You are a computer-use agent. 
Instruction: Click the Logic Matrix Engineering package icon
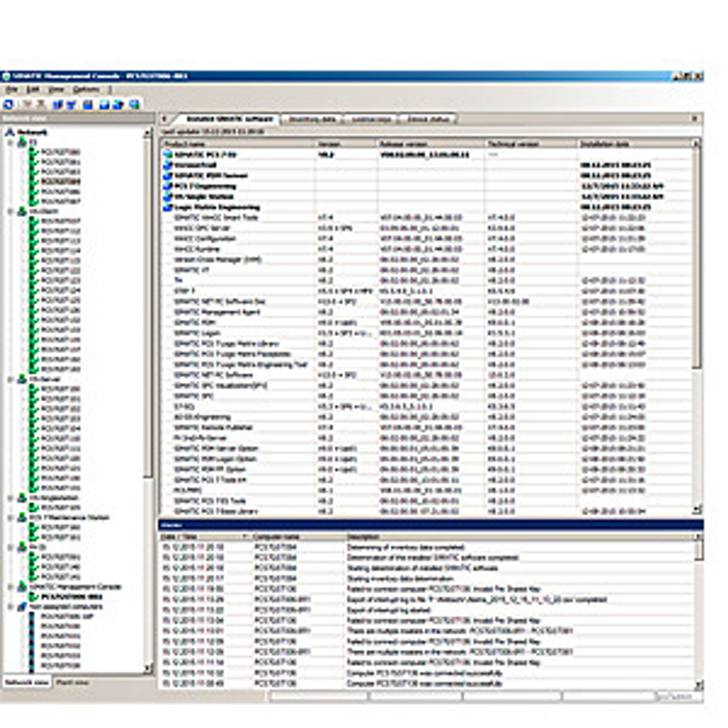click(167, 208)
